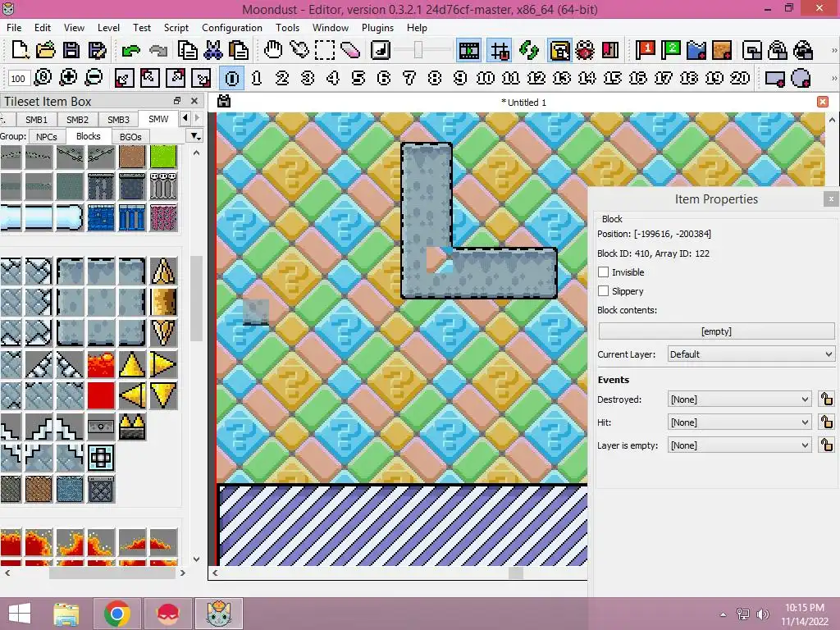
Task: Enable the Slippery checkbox
Action: (603, 291)
